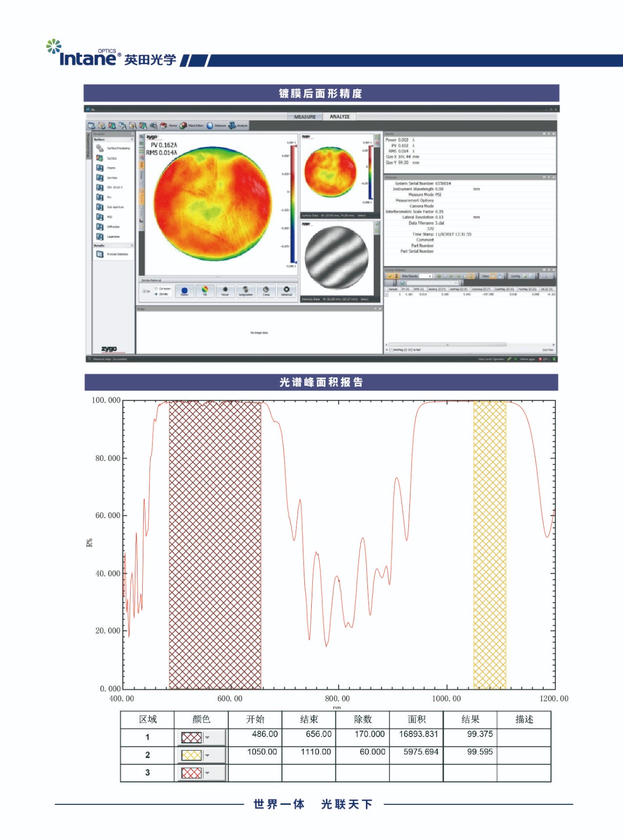Open region 3 color dropdown
Image resolution: width=623 pixels, height=840 pixels.
pos(207,773)
